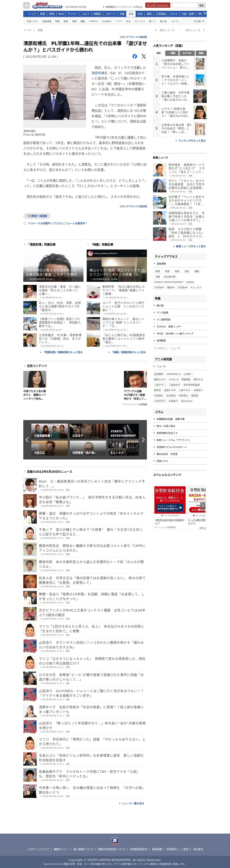Open rank 1 小島瑠璃子 thumbnail

[x=200, y=64]
